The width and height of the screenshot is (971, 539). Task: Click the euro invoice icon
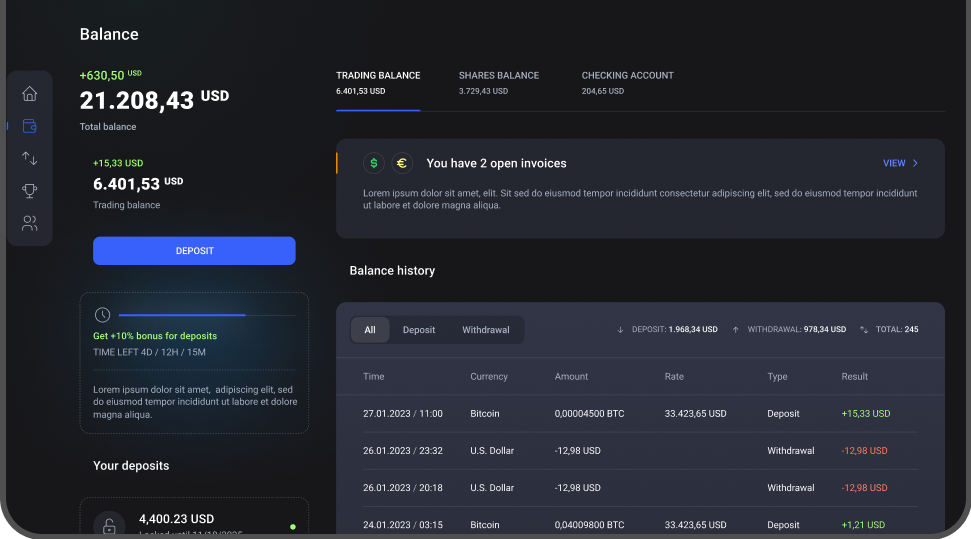(x=402, y=163)
